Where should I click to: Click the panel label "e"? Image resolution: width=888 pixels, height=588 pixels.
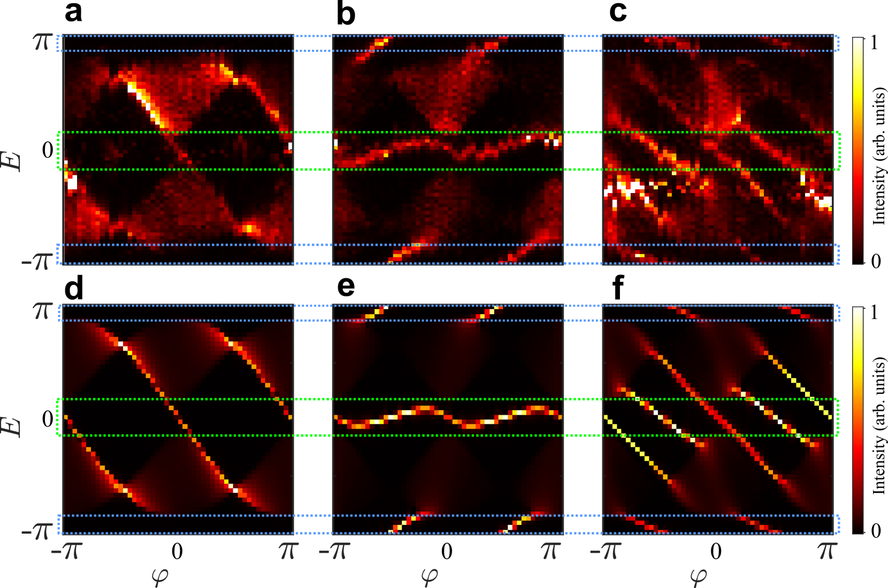[346, 287]
